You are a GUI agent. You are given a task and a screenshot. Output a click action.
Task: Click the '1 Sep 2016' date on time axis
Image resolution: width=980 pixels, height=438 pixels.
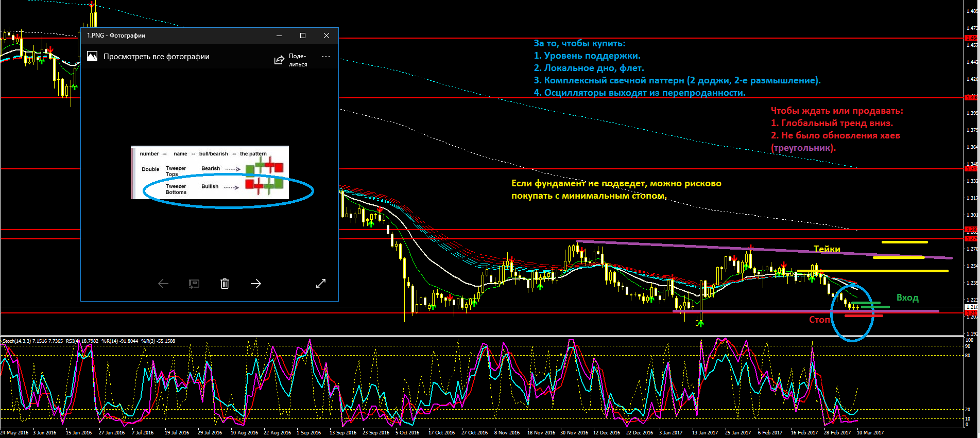[x=308, y=433]
